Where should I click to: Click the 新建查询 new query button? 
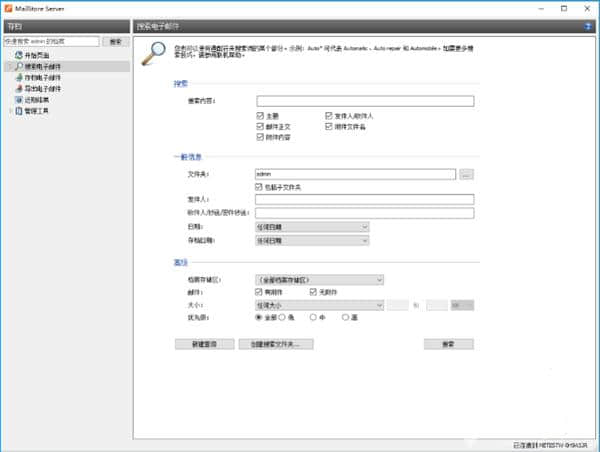point(203,343)
